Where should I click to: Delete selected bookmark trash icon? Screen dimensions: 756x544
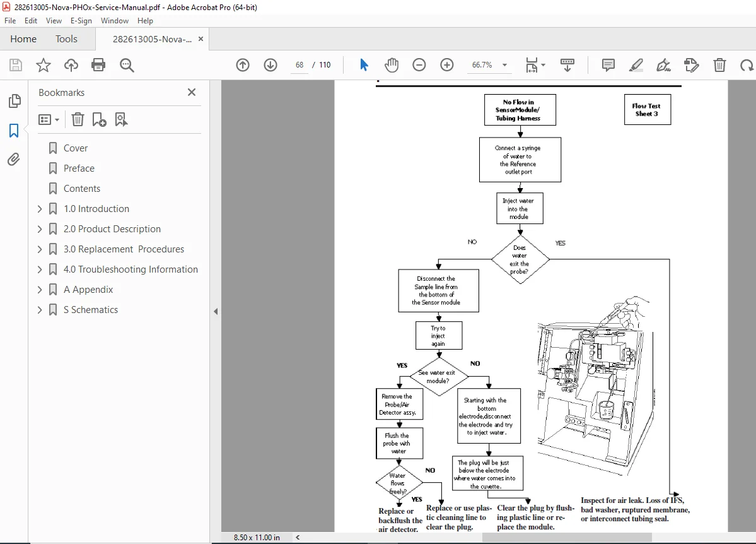pyautogui.click(x=78, y=119)
